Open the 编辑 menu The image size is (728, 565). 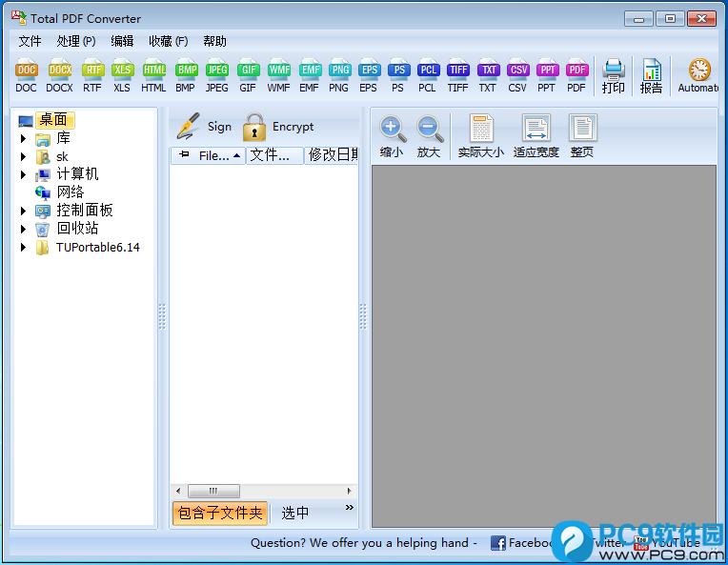pos(122,41)
